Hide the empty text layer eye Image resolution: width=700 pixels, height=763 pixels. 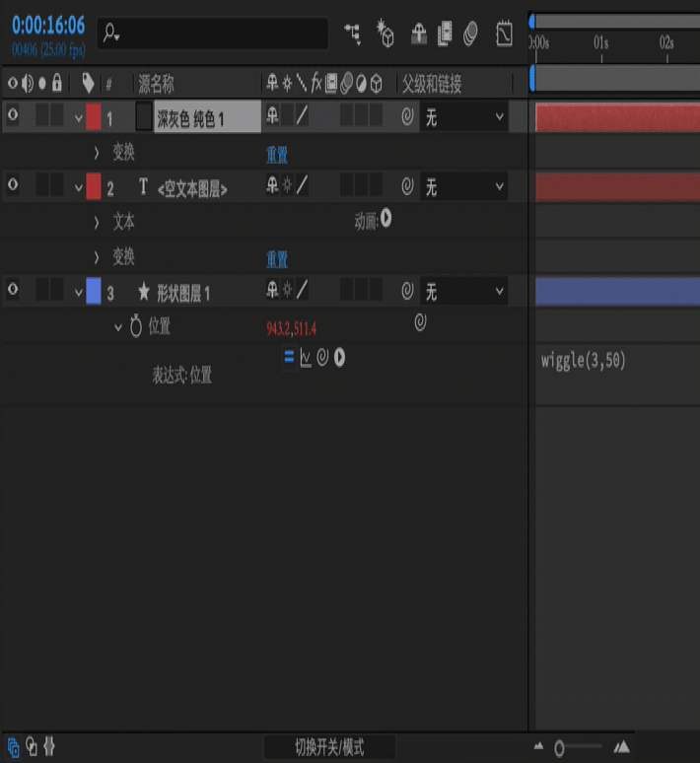coord(13,185)
